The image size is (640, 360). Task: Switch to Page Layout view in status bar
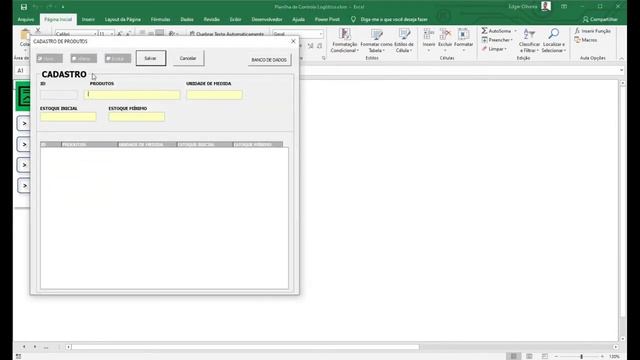pyautogui.click(x=529, y=356)
